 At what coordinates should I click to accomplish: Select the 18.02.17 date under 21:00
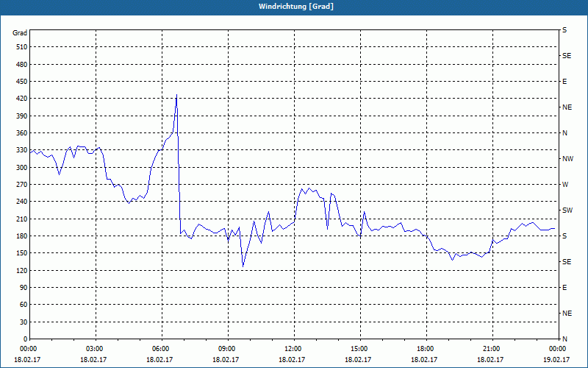click(490, 360)
